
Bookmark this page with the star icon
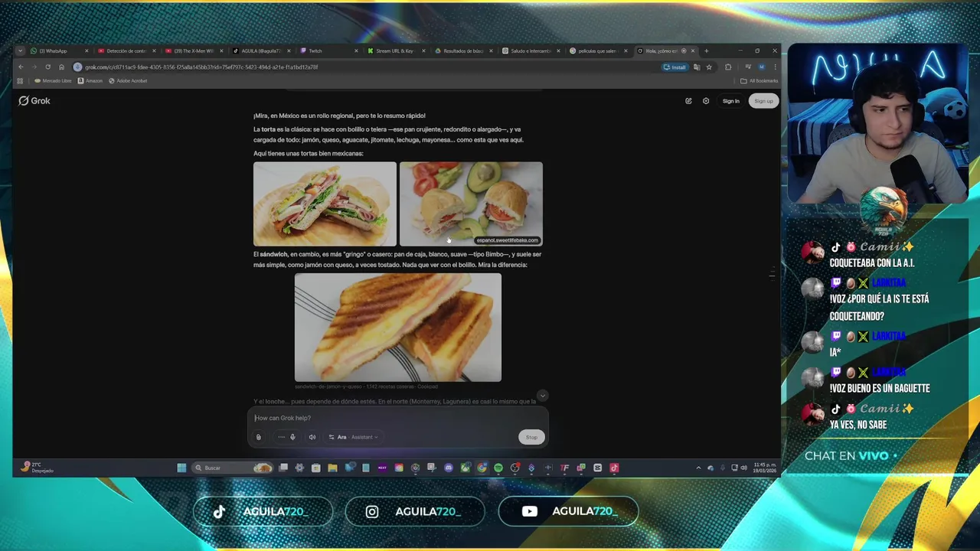click(709, 67)
